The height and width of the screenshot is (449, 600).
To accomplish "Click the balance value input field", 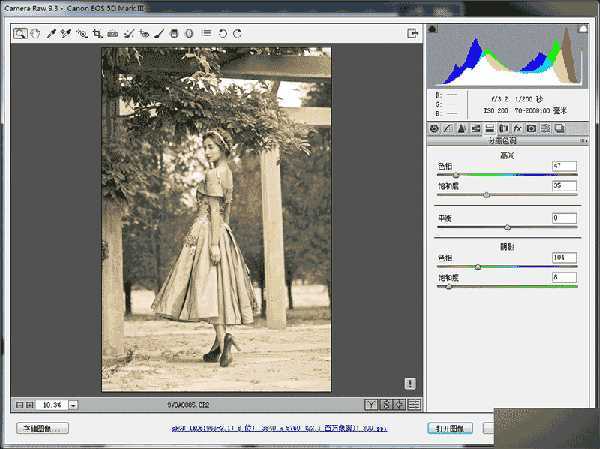I will click(564, 217).
